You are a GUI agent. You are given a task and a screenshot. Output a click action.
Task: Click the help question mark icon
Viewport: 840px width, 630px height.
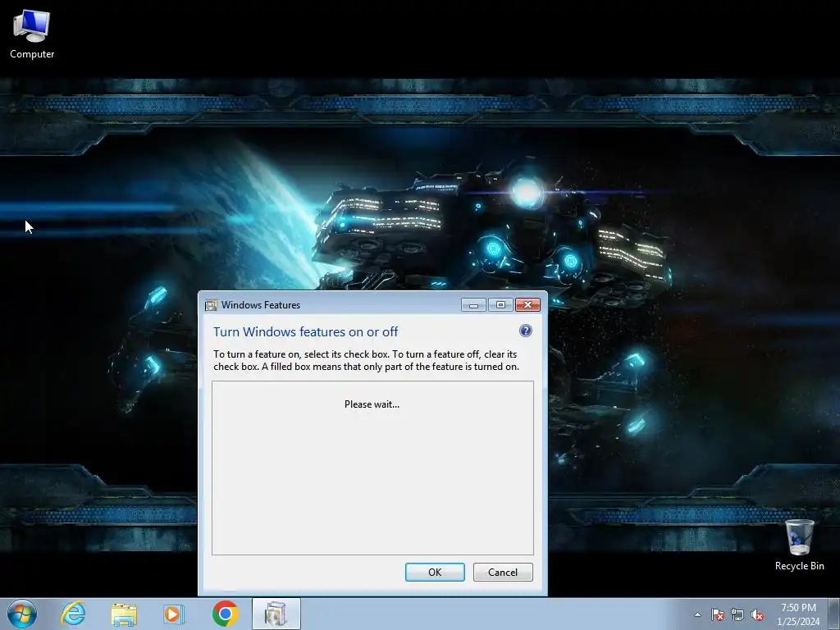[526, 331]
